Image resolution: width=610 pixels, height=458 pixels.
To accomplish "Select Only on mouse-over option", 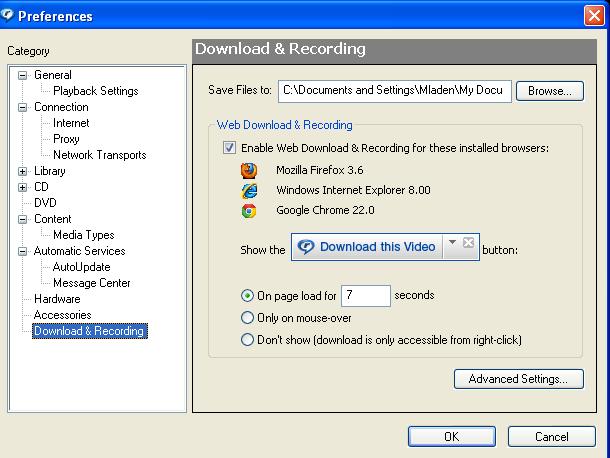I will [247, 318].
